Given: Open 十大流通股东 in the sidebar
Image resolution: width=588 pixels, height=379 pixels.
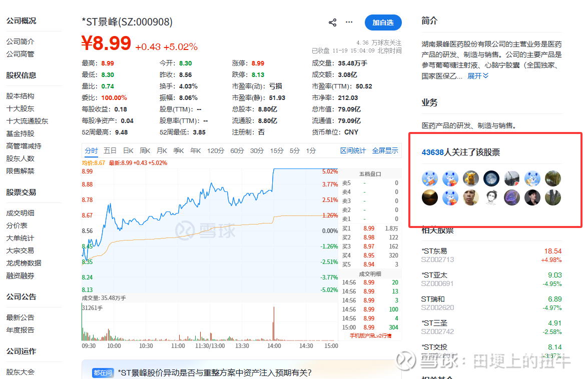Looking at the screenshot, I should [x=28, y=121].
